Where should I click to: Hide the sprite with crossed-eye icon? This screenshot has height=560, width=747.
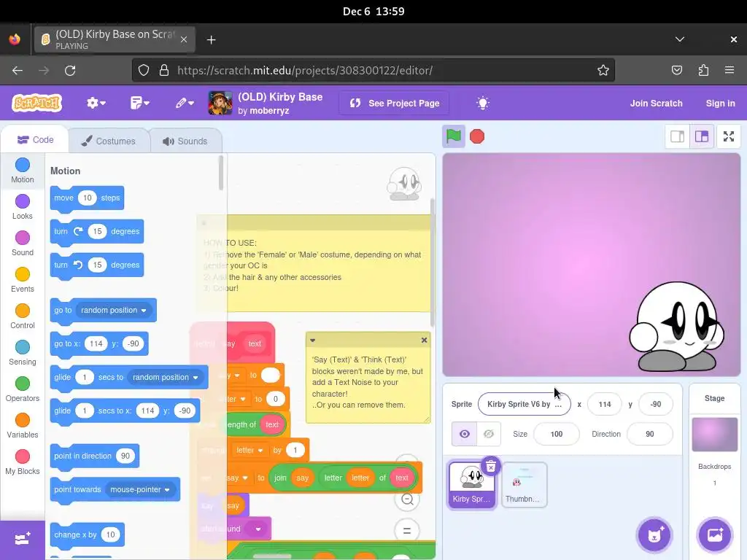[489, 434]
